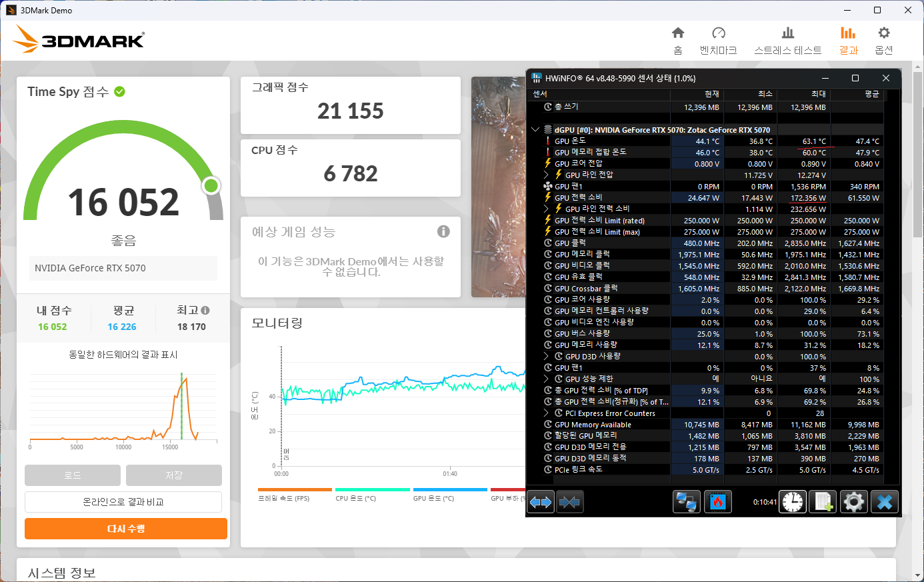
Task: Open the 스트레스 테스트 tab
Action: click(788, 41)
